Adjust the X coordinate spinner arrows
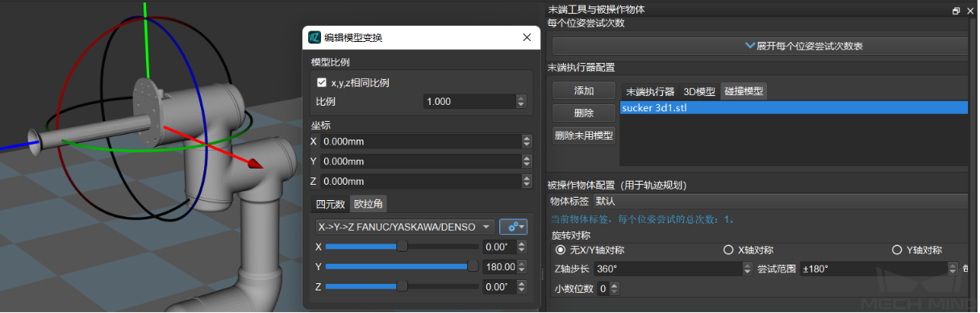This screenshot has width=980, height=313. coord(527,141)
